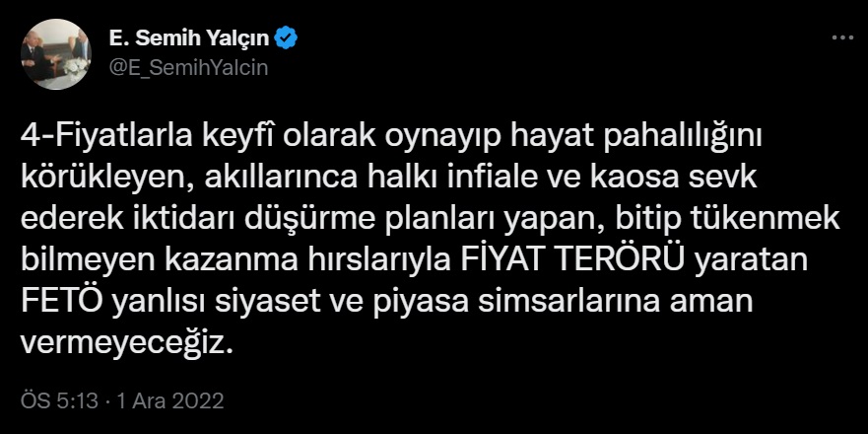Open E. Semih Yalçın's profile picture
This screenshot has width=868, height=434.
tap(55, 54)
